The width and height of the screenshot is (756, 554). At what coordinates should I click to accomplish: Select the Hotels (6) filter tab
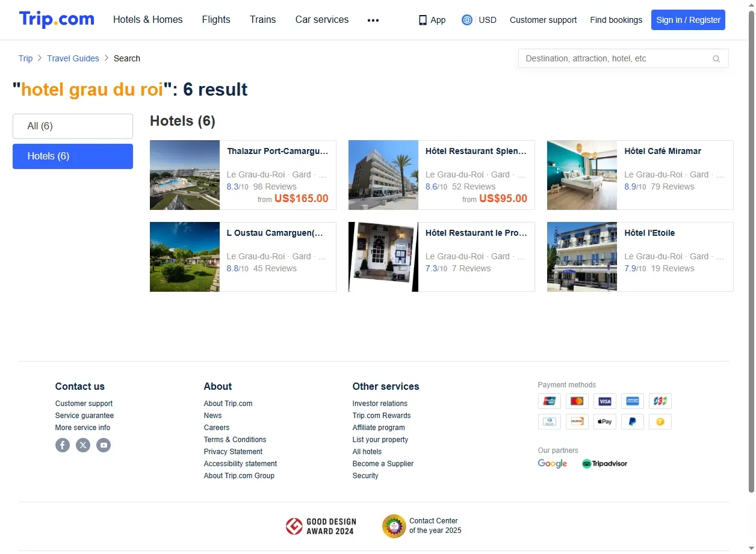[x=73, y=156]
